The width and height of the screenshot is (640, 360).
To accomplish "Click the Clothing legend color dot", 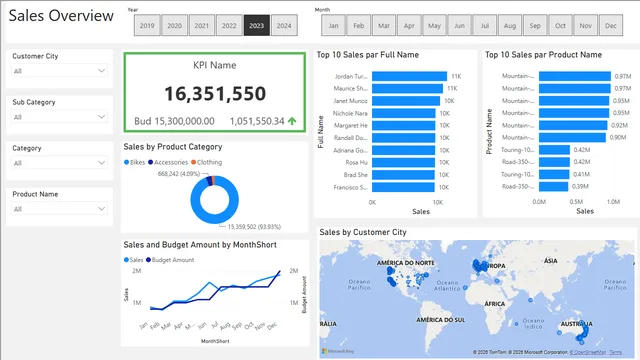I will pyautogui.click(x=193, y=162).
